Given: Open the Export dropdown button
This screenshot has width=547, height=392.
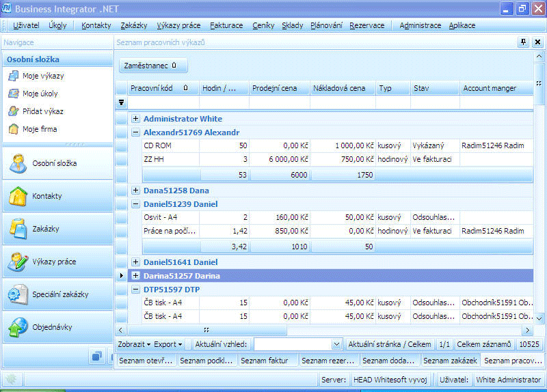Looking at the screenshot, I should coord(168,344).
